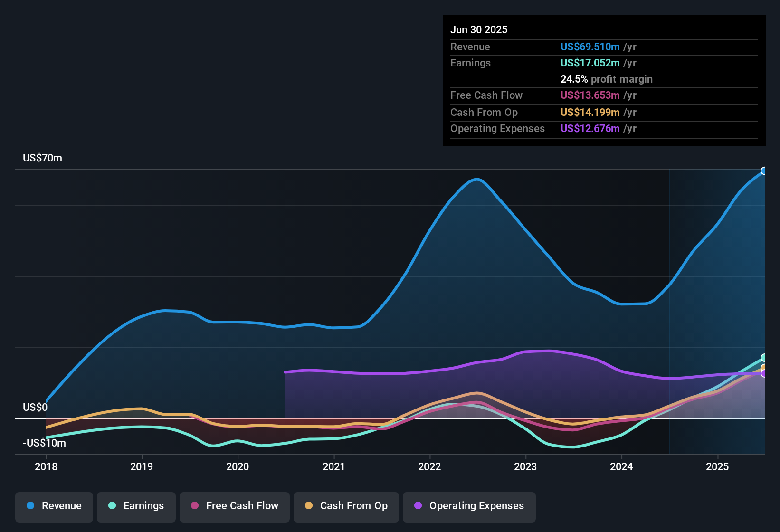Image resolution: width=780 pixels, height=532 pixels.
Task: Click the US$69.510m revenue value
Action: (590, 47)
